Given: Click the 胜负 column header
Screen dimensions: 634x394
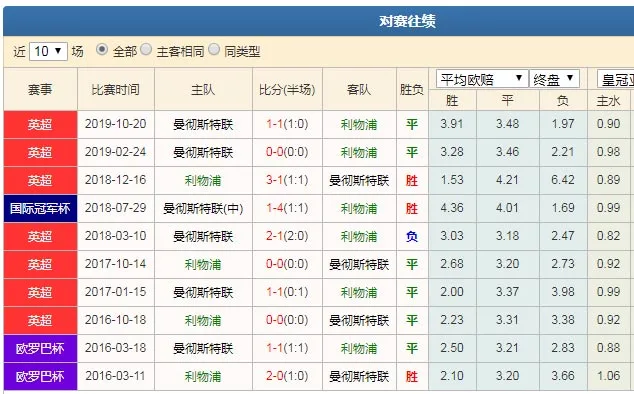Looking at the screenshot, I should [412, 89].
